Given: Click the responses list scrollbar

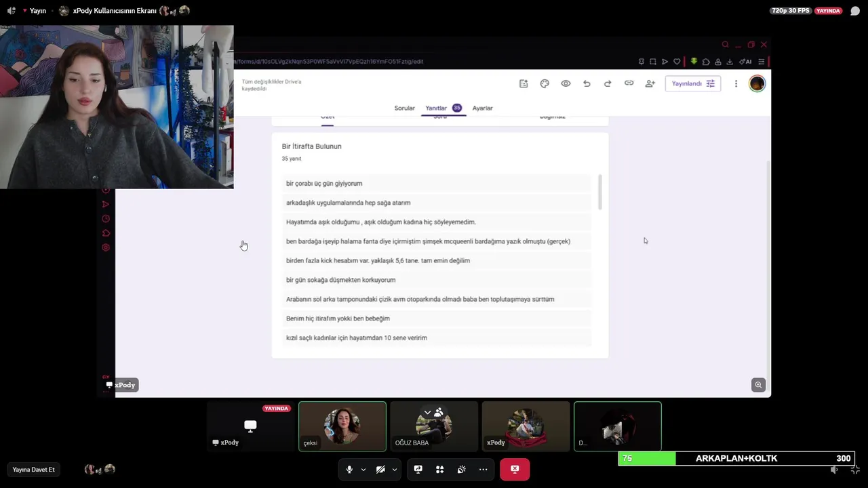Looking at the screenshot, I should (x=600, y=192).
